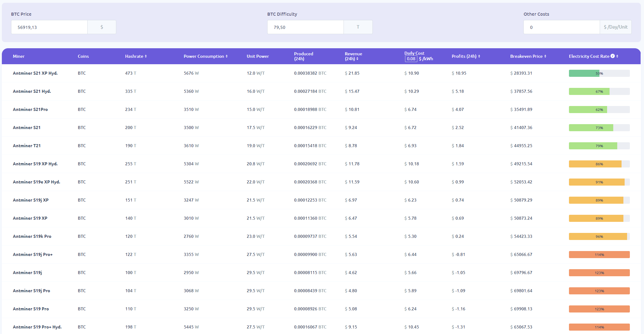644x334 pixels.
Task: Select Antminer S19 XP name
Action: [30, 218]
